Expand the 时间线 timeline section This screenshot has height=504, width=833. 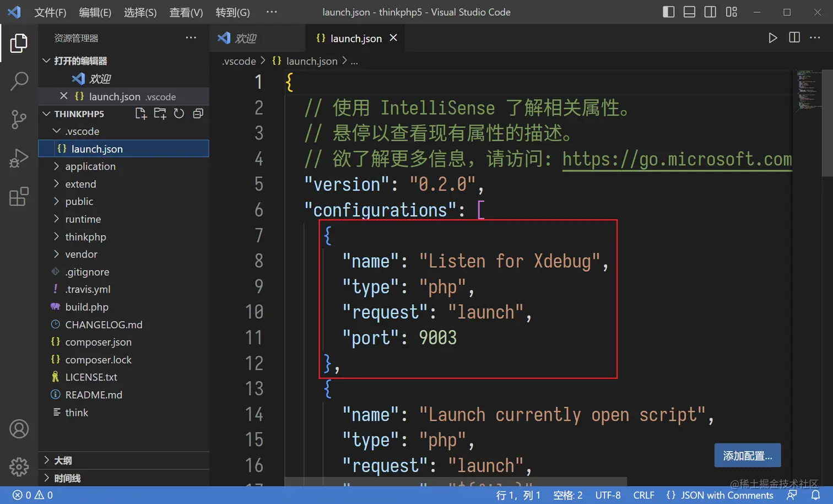tap(123, 478)
